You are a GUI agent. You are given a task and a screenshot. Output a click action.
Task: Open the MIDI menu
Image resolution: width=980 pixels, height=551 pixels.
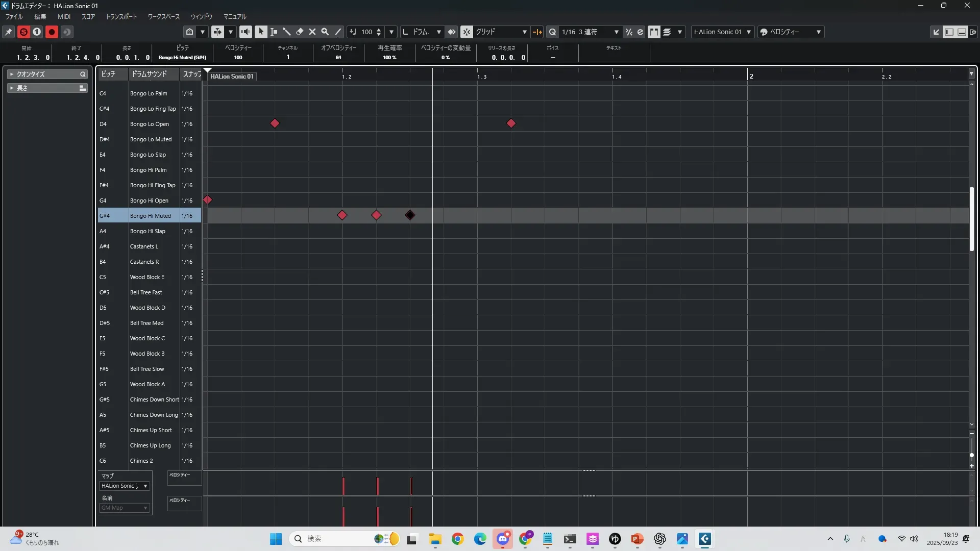(x=64, y=17)
